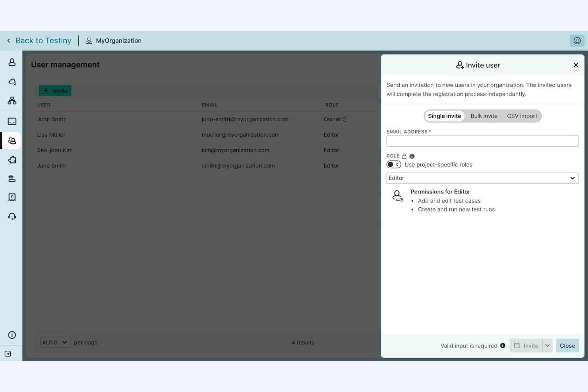Click the info circle icon near the sidebar bottom
Viewport: 588px width, 392px height.
pyautogui.click(x=12, y=335)
